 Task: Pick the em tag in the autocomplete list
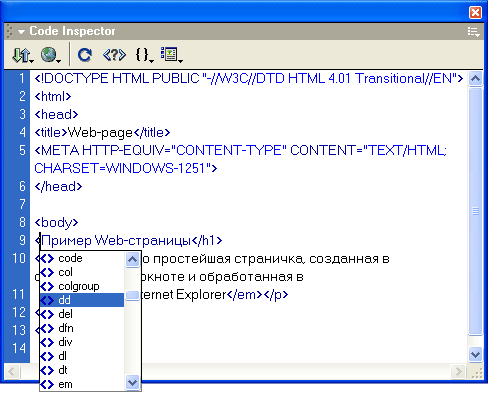(82, 384)
